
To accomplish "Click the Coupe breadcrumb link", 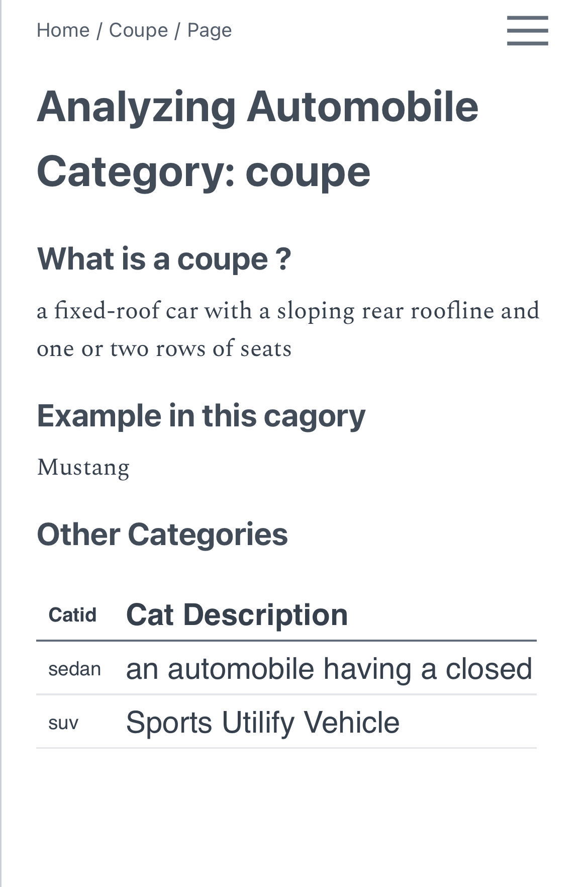I will pos(137,30).
